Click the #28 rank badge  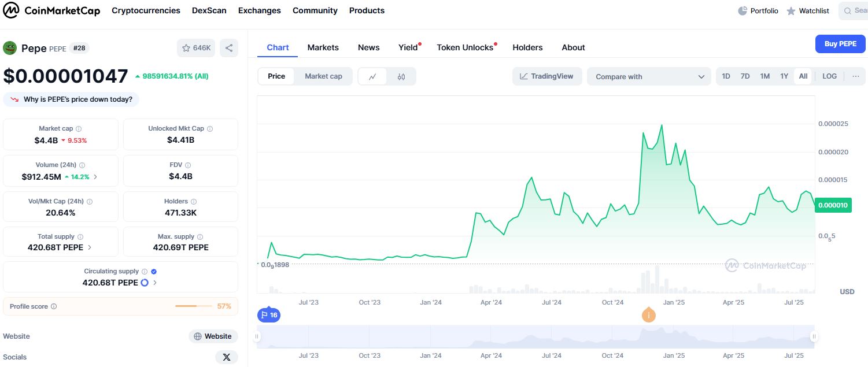79,48
